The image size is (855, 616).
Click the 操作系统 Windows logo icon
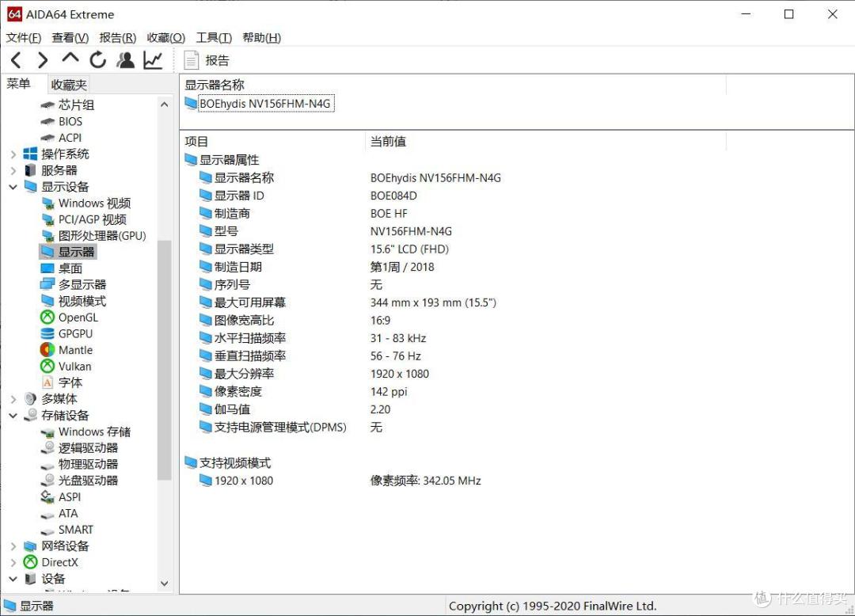tap(31, 154)
